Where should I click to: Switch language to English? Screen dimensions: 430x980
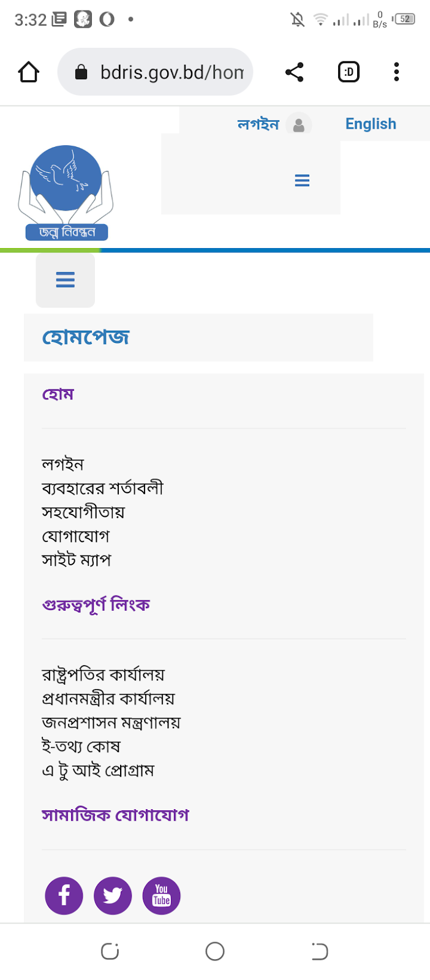pyautogui.click(x=371, y=124)
